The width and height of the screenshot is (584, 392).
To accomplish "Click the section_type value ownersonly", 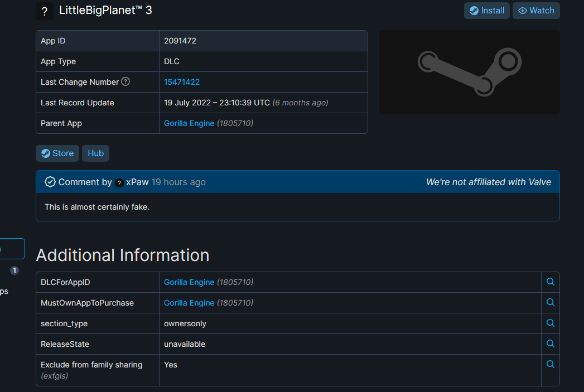I will (x=185, y=323).
